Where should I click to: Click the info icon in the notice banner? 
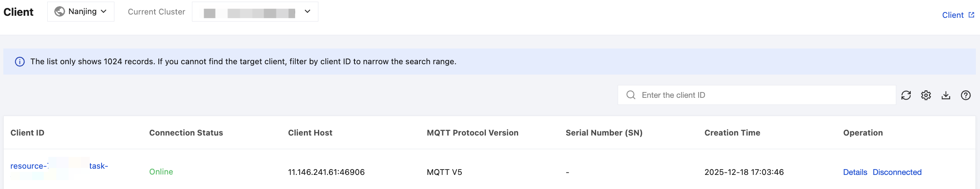(19, 62)
